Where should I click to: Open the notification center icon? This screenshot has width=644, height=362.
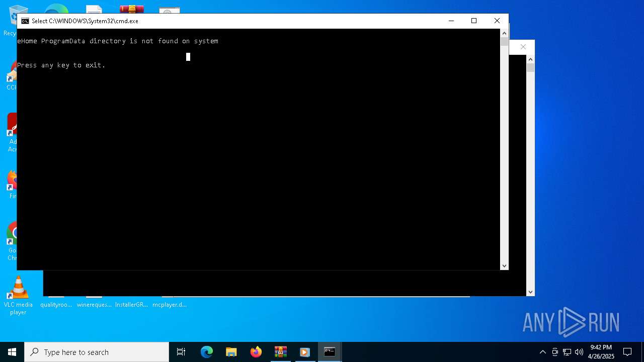pos(627,352)
